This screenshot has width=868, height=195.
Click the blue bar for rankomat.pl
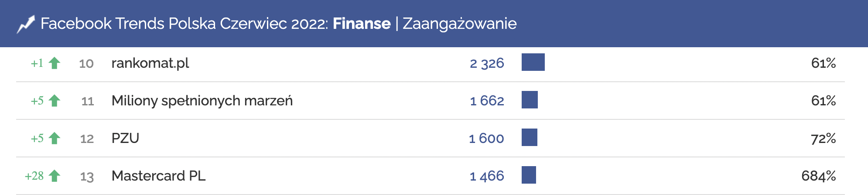point(533,62)
